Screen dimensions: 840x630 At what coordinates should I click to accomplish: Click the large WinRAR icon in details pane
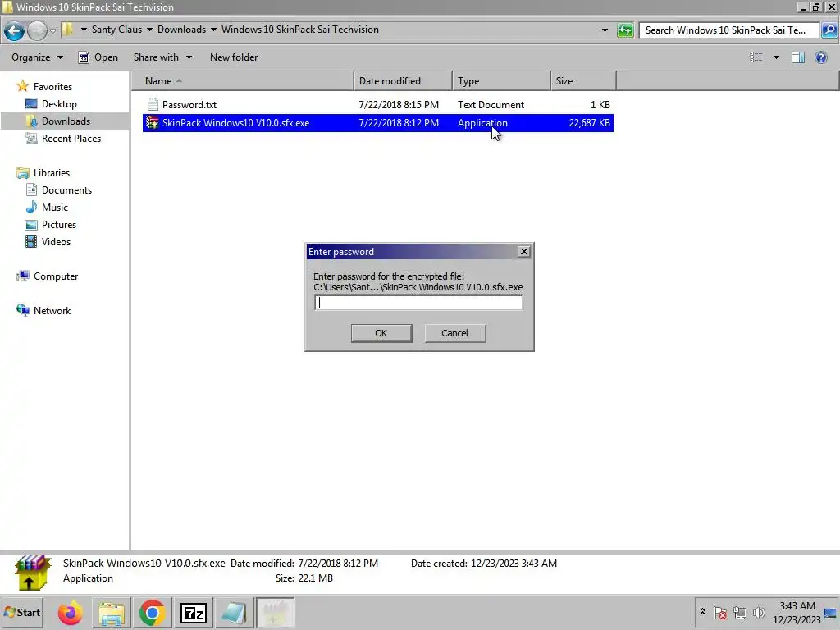33,572
